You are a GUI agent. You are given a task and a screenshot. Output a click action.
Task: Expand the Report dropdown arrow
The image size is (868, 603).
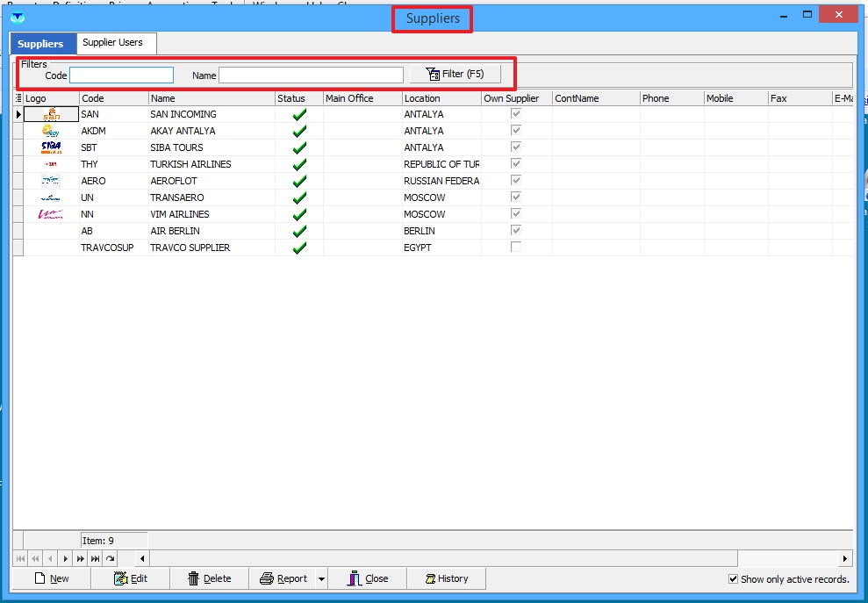point(321,579)
